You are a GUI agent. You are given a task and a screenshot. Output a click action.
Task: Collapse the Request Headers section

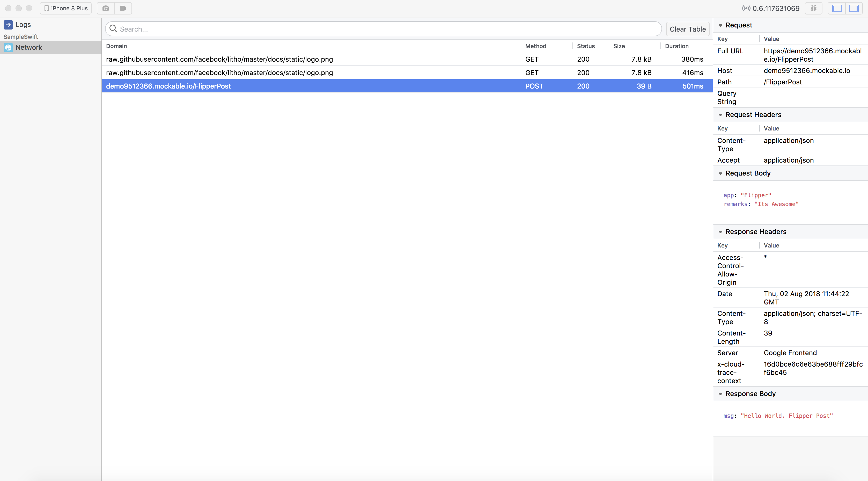coord(720,115)
